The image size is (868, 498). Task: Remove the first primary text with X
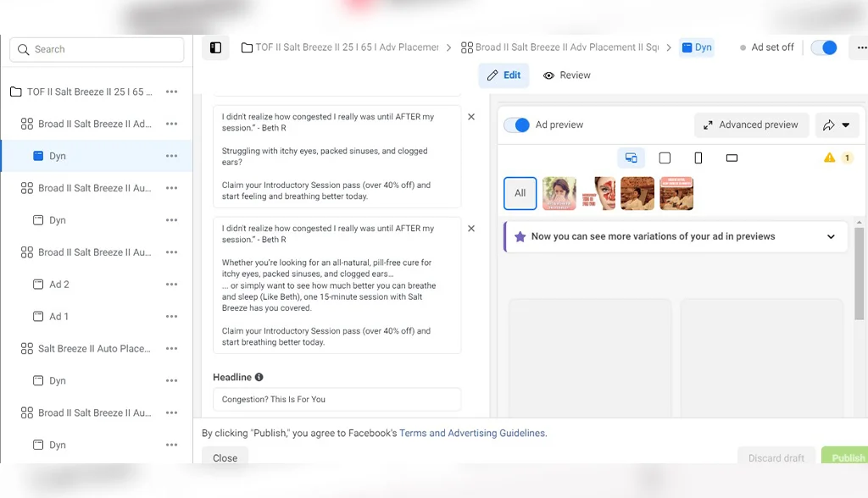point(471,117)
